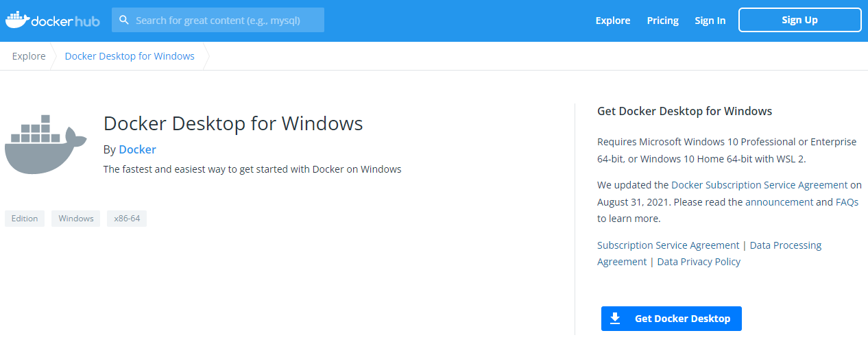The image size is (868, 344).
Task: Click the x86-64 tag
Action: pyautogui.click(x=127, y=219)
